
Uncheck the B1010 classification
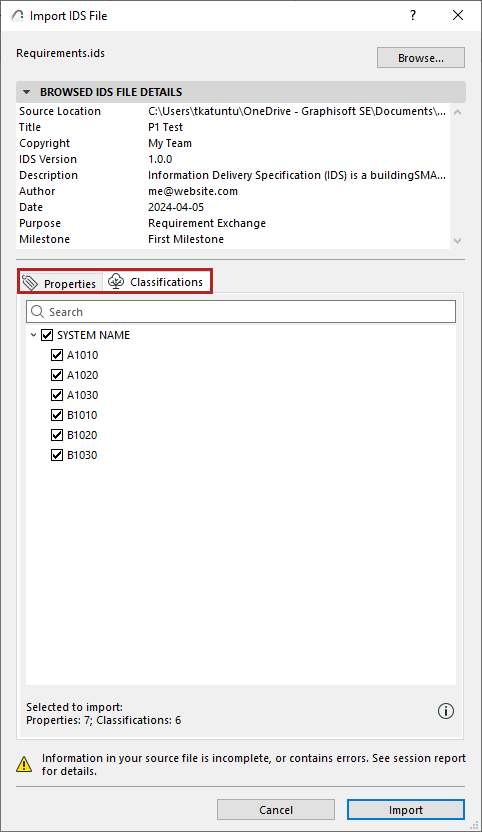[57, 415]
